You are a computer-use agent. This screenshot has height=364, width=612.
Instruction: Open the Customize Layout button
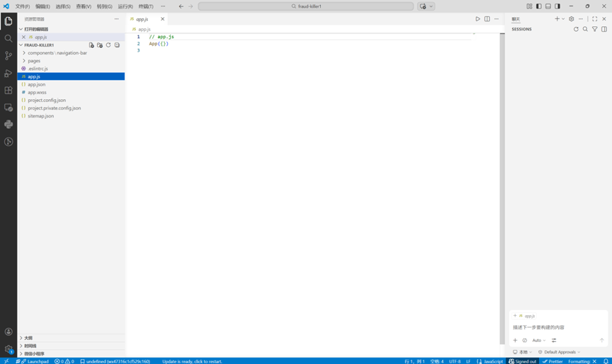pos(529,6)
